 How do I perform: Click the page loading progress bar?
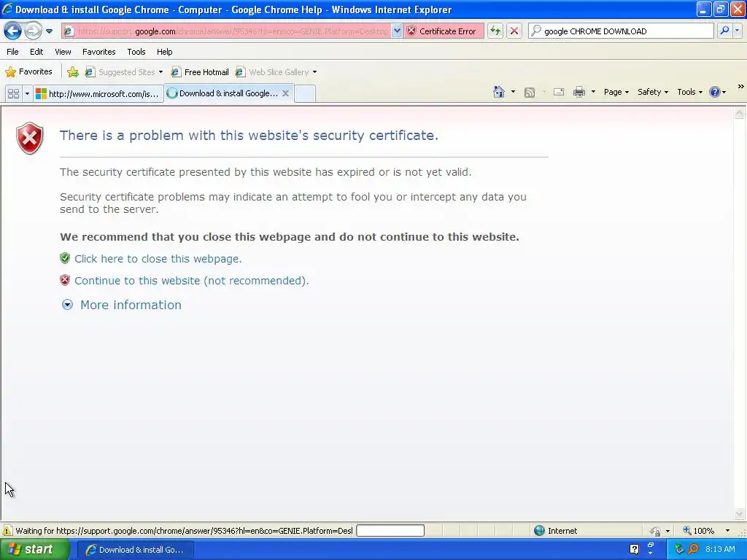click(x=390, y=531)
